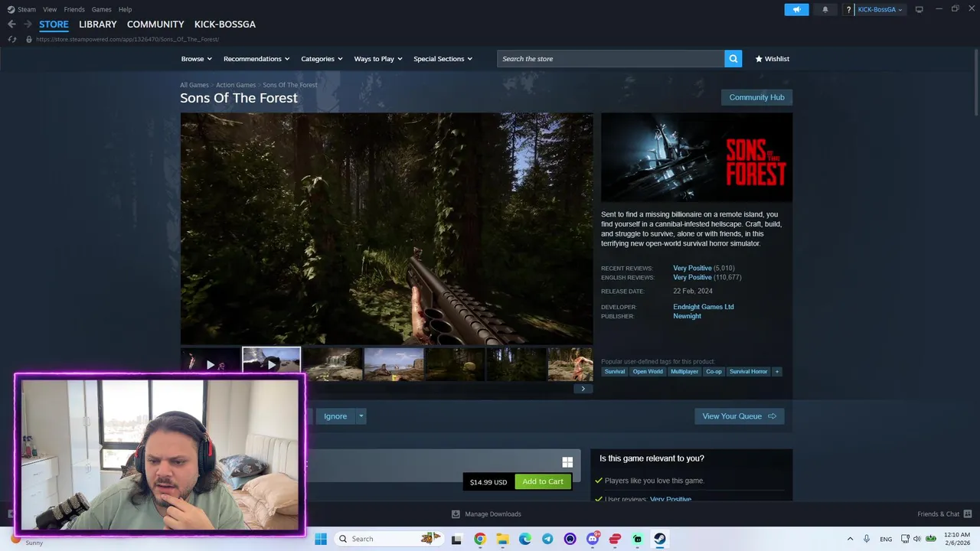The image size is (980, 551).
Task: Open the Steam menu
Action: [22, 9]
